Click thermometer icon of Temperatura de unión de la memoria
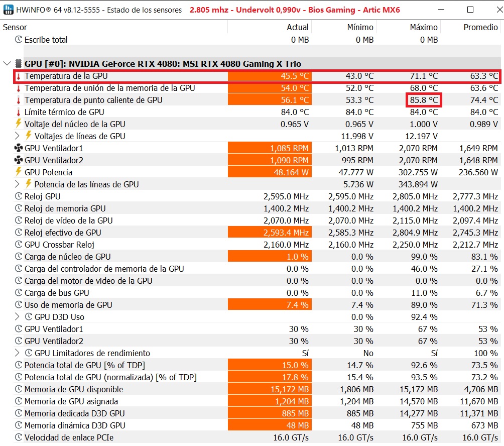 19,88
